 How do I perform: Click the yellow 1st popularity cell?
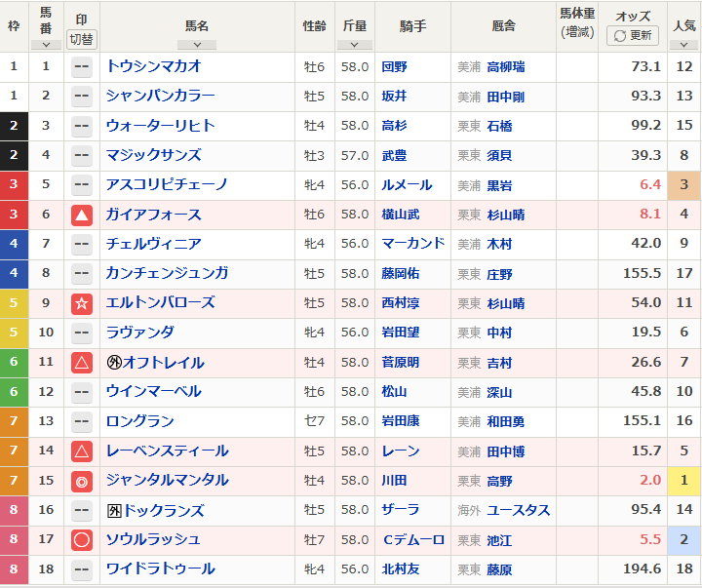coord(684,481)
